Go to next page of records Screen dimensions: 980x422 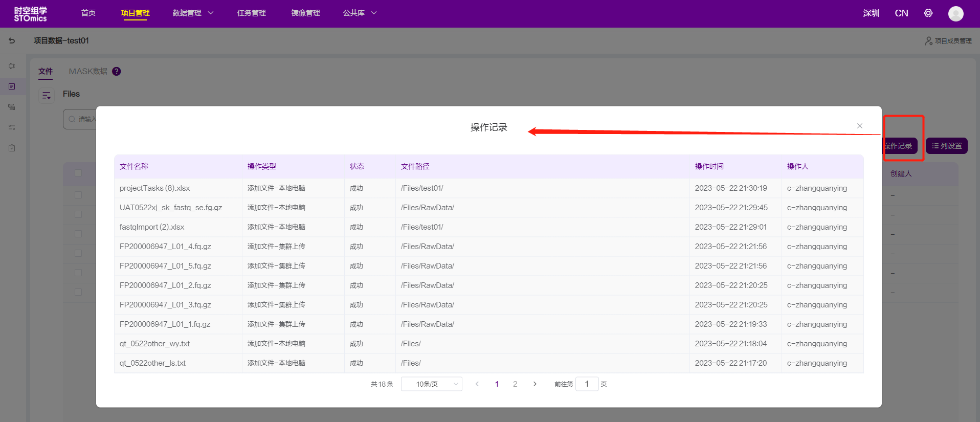pyautogui.click(x=534, y=384)
